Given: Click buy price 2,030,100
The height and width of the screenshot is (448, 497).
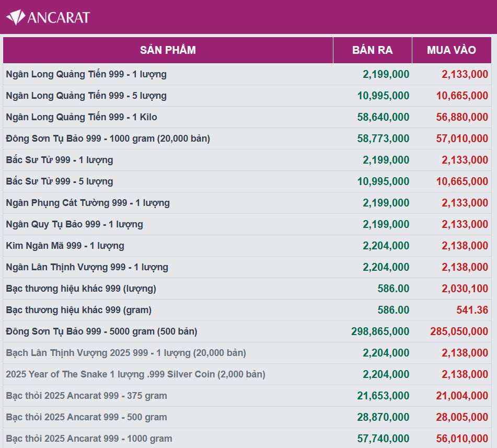Looking at the screenshot, I should click(x=465, y=289).
